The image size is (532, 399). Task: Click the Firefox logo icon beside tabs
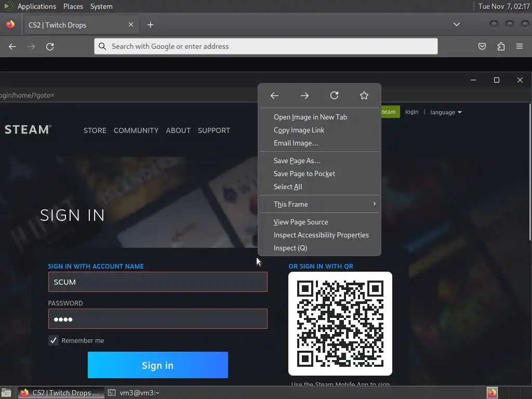[10, 24]
